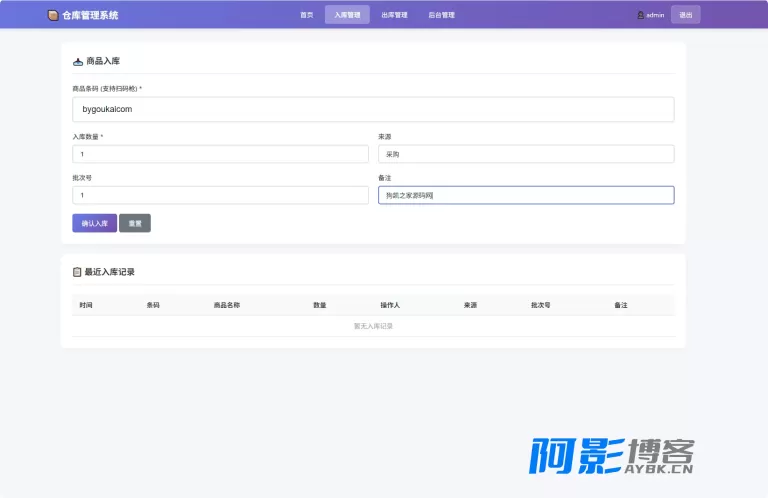Click the 确认入库 submit button

pos(95,223)
